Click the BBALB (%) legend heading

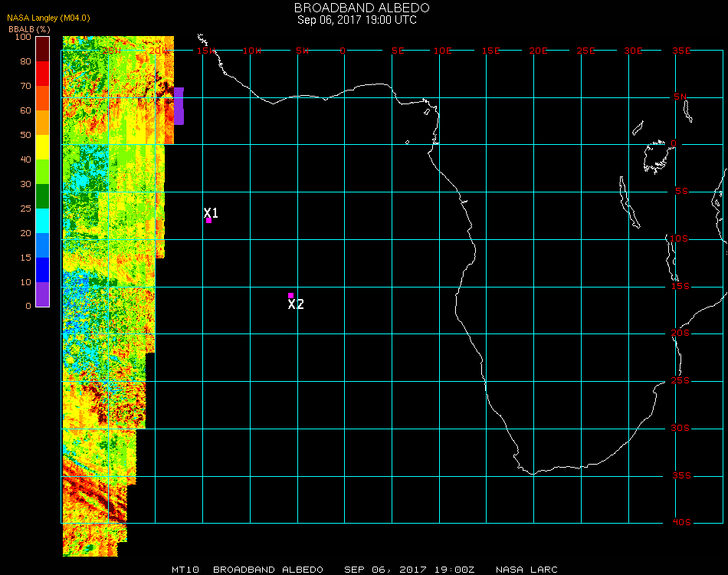[x=30, y=28]
